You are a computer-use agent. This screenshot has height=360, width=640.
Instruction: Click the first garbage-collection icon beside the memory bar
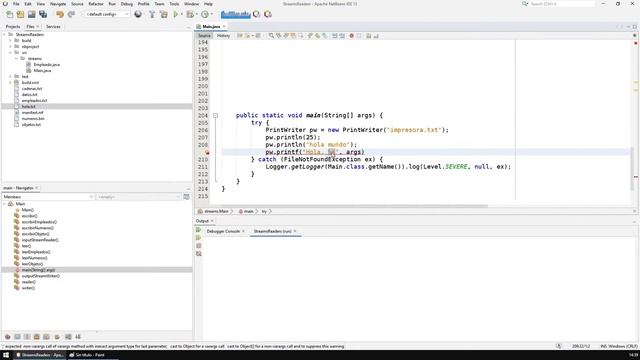click(x=256, y=14)
